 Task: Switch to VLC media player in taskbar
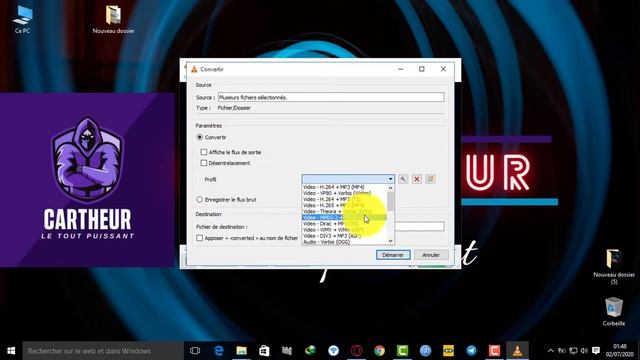pyautogui.click(x=517, y=351)
